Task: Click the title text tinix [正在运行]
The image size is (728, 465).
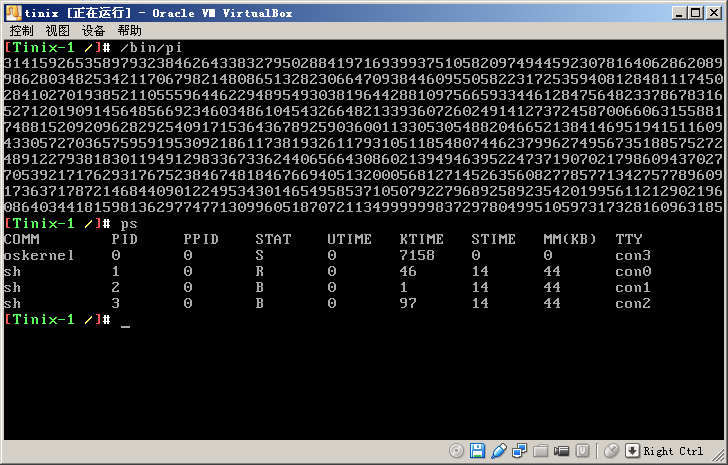Action: [x=78, y=13]
